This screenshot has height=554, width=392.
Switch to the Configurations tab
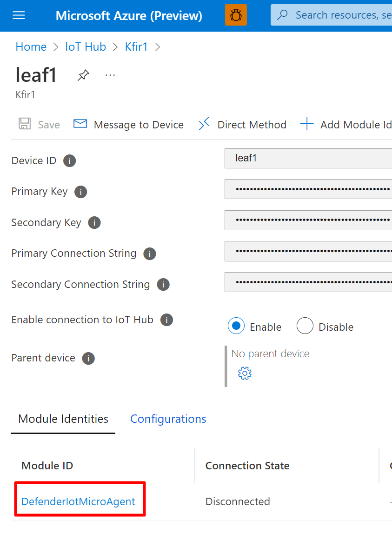click(168, 419)
